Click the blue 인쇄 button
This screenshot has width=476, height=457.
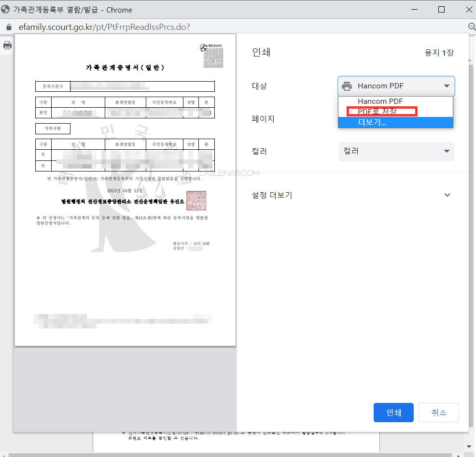393,413
